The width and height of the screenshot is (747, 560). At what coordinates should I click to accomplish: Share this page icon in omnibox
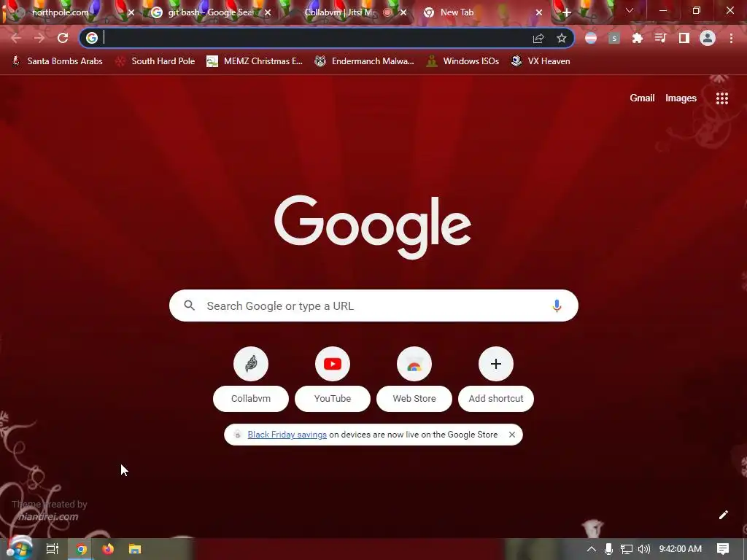[x=538, y=38]
